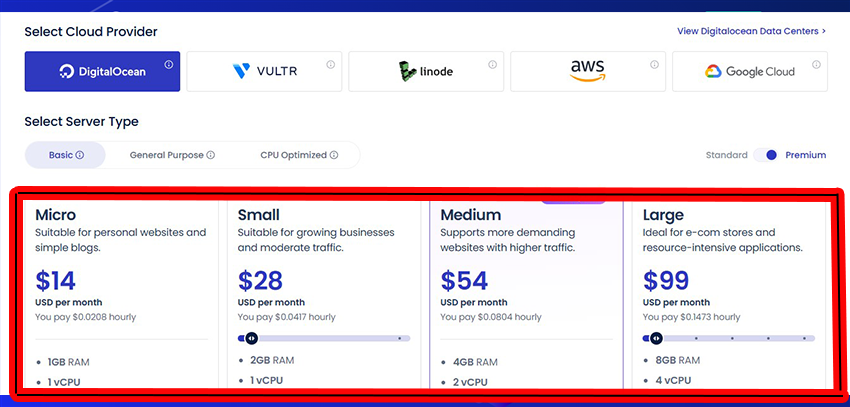
Task: Click info icon beside CPU Optimized
Action: (334, 155)
